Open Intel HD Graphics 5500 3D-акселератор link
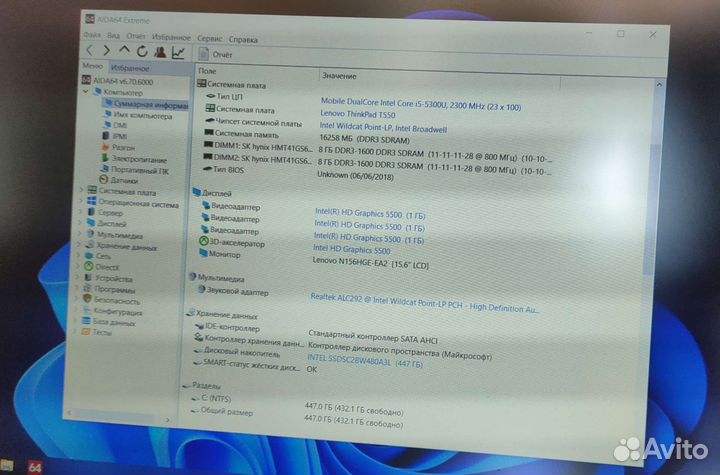The height and width of the screenshot is (475, 720). pyautogui.click(x=351, y=249)
